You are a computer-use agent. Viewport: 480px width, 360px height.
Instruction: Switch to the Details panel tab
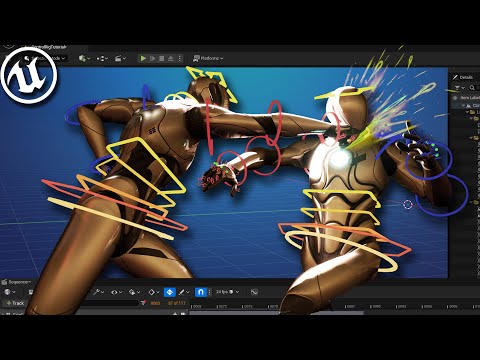click(463, 77)
